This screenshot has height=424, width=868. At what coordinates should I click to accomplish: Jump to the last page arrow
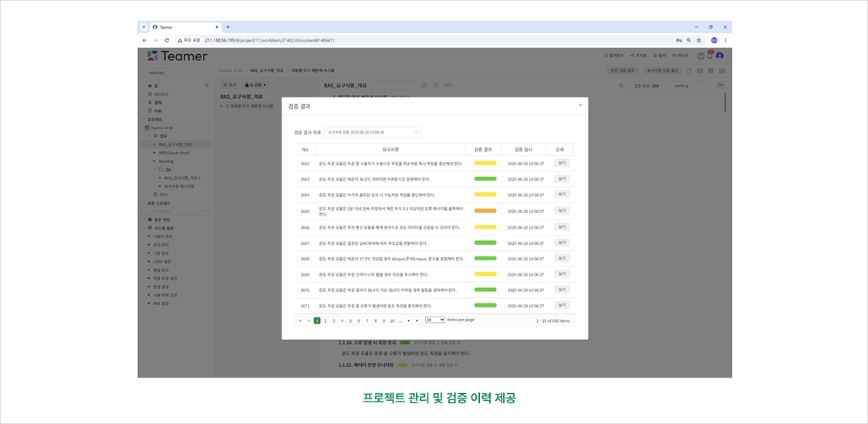(417, 321)
